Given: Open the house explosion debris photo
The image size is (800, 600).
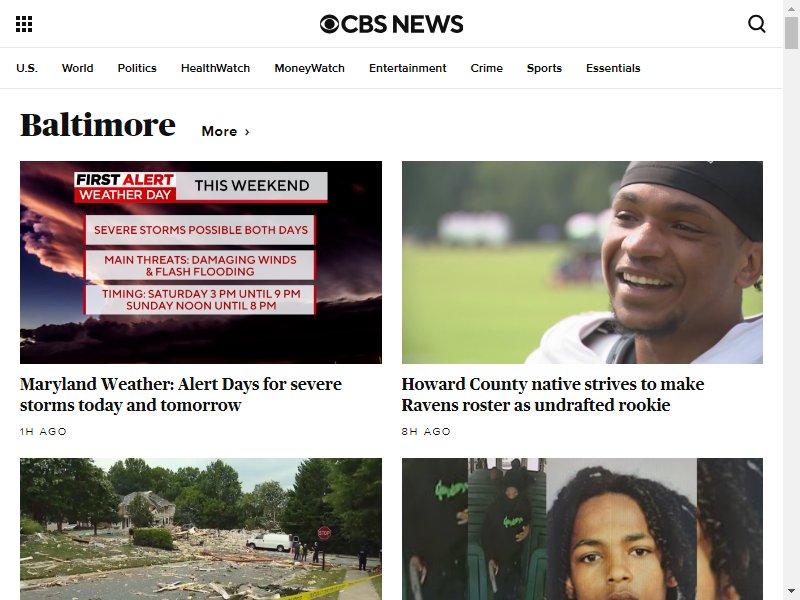Looking at the screenshot, I should (x=201, y=529).
